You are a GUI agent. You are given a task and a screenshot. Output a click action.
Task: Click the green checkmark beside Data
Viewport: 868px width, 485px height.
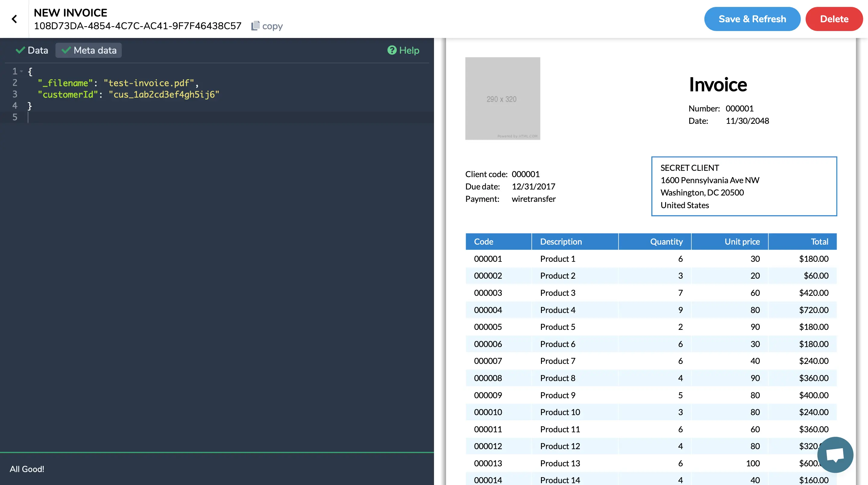[x=20, y=50]
